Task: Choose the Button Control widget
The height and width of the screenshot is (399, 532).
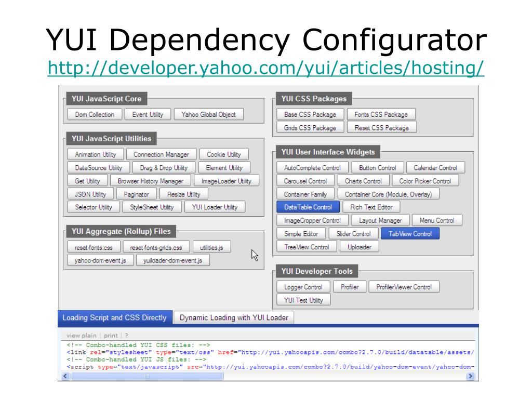Action: point(378,168)
